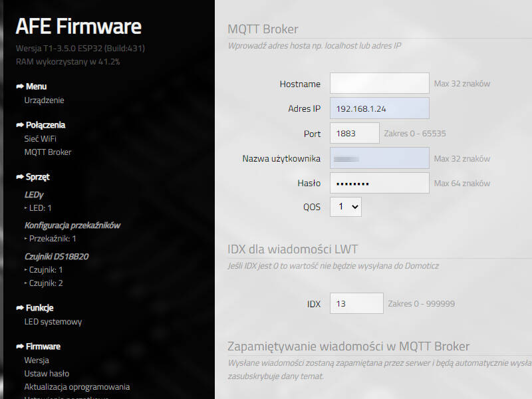The image size is (532, 399).
Task: Open Czujnik: 1 sensor settings
Action: (46, 270)
